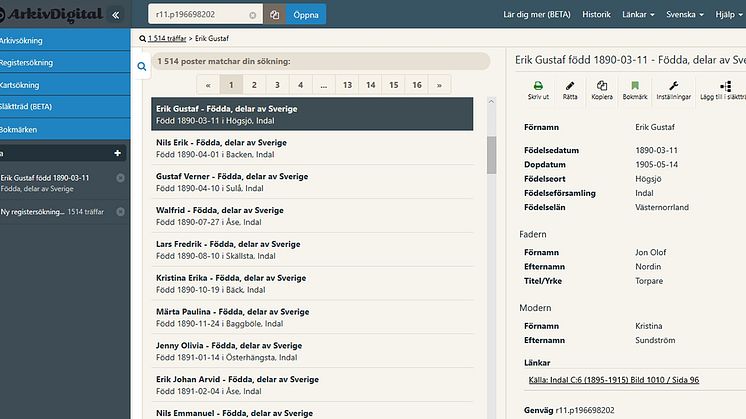Click the 1 514 träffar breadcrumb link

click(x=167, y=39)
